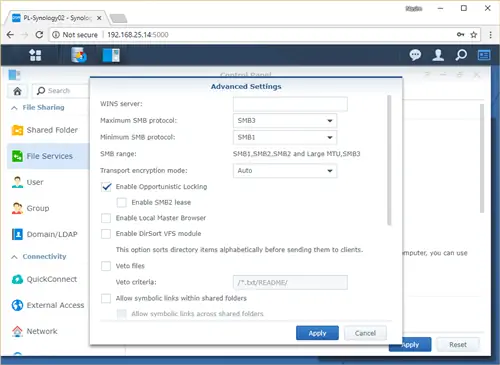Go to Control Panel home icon

point(17,91)
